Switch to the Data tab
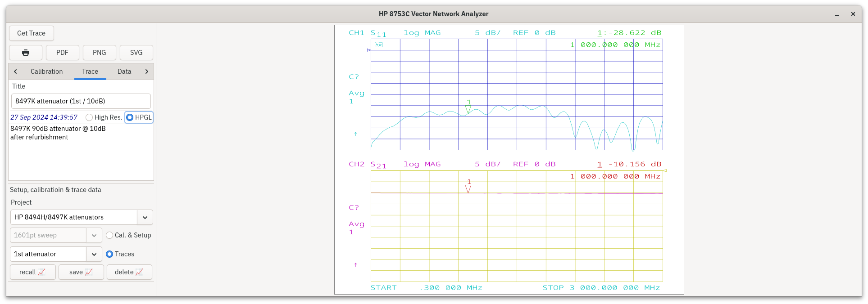The image size is (868, 304). click(x=124, y=72)
